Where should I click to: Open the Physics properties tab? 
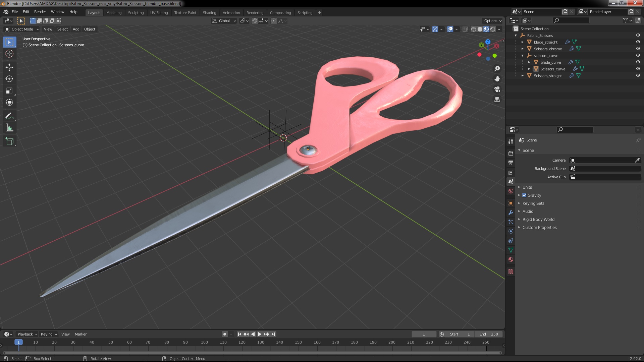click(511, 231)
